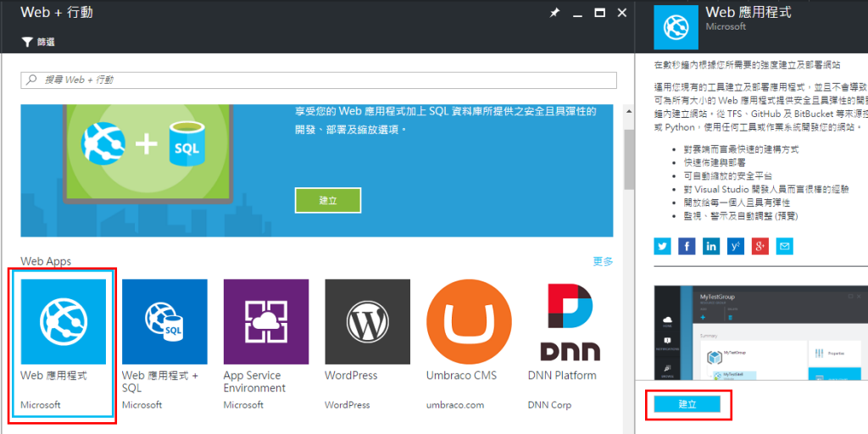This screenshot has height=434, width=868.
Task: Click inside the 搜尋 Web + 行動 search box
Action: click(319, 81)
